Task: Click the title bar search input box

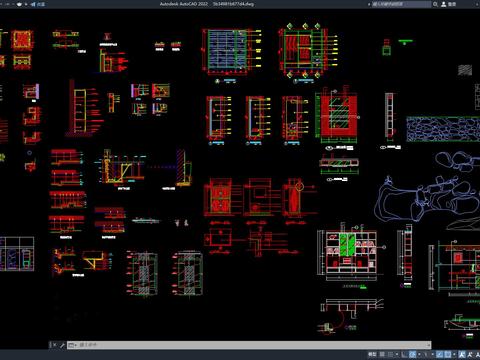Action: click(401, 4)
